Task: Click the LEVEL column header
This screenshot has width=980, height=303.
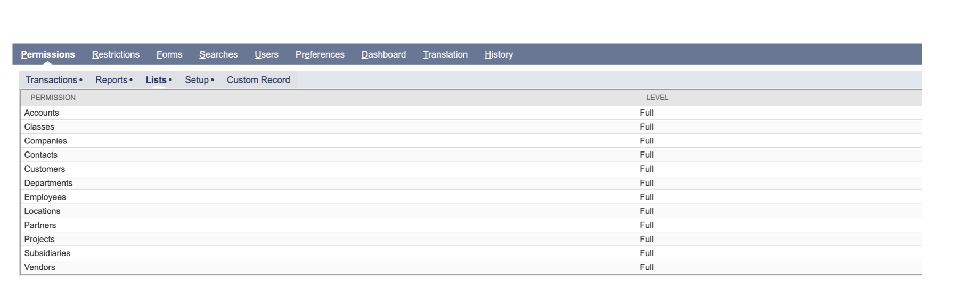Action: coord(657,98)
